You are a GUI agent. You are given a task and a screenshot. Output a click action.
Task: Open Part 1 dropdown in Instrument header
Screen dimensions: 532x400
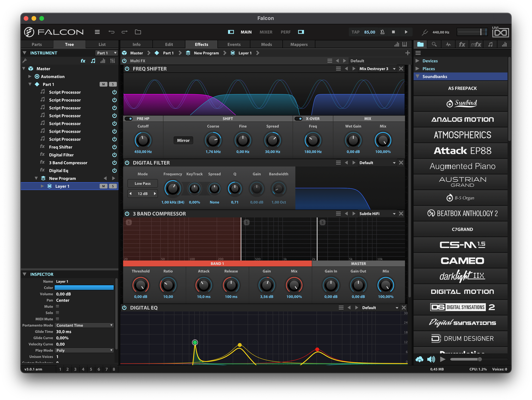[x=106, y=53]
